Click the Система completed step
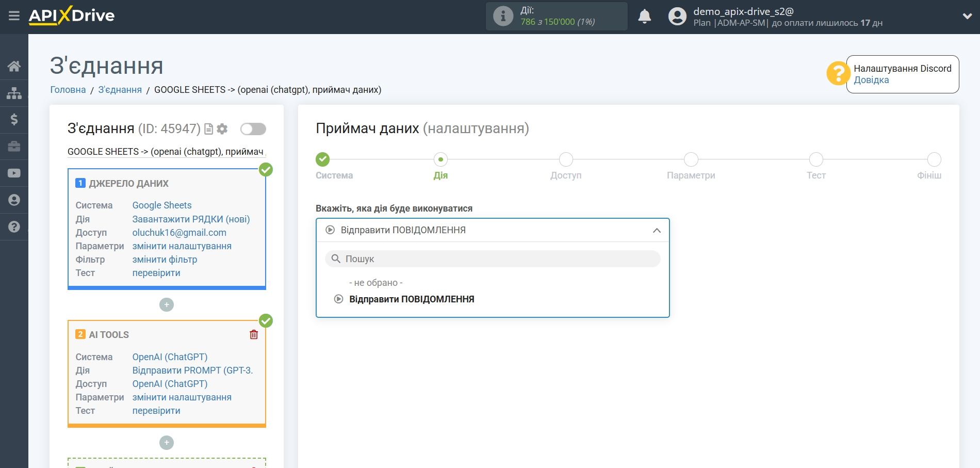The width and height of the screenshot is (980, 468). 323,159
